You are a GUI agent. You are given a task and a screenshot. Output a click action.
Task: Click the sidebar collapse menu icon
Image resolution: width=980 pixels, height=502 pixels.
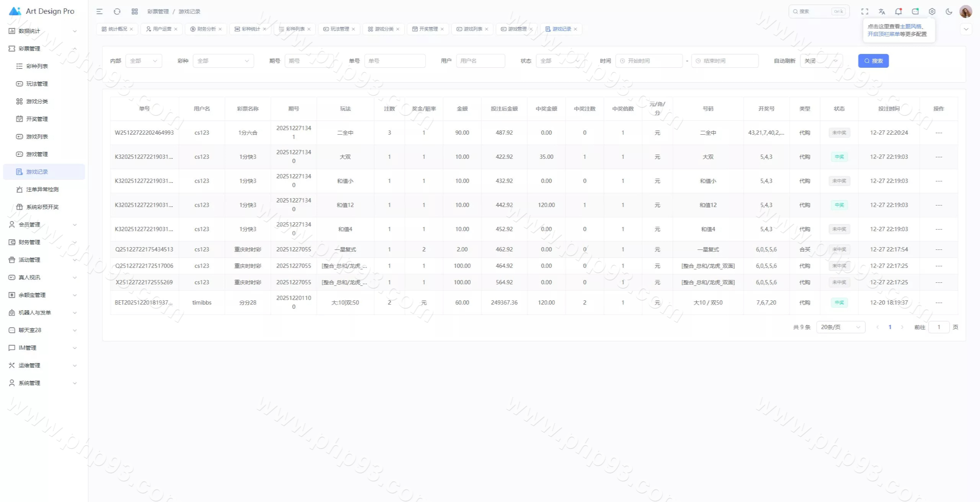click(100, 11)
